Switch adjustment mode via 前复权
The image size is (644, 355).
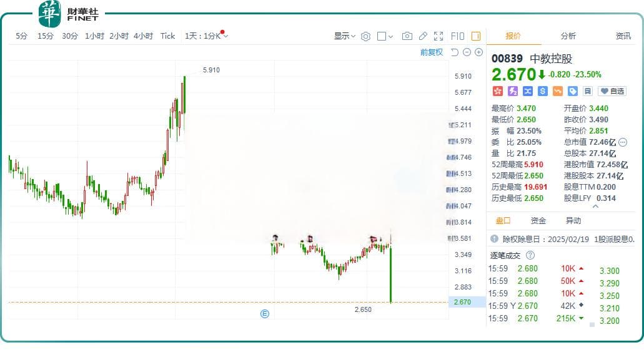[431, 52]
